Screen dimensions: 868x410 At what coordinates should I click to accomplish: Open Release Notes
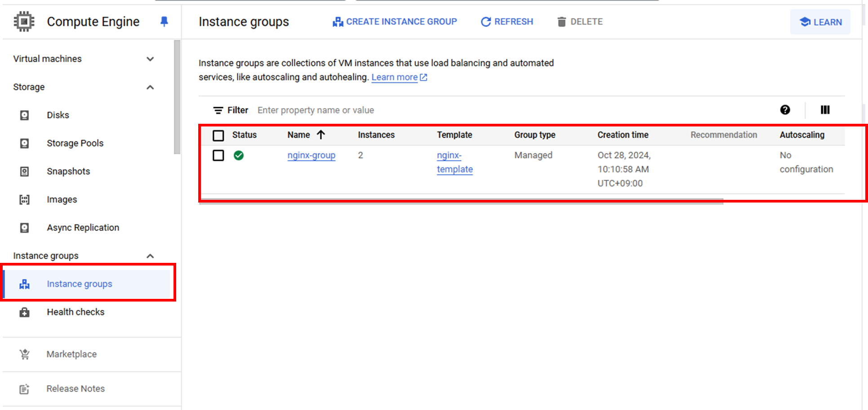point(76,389)
